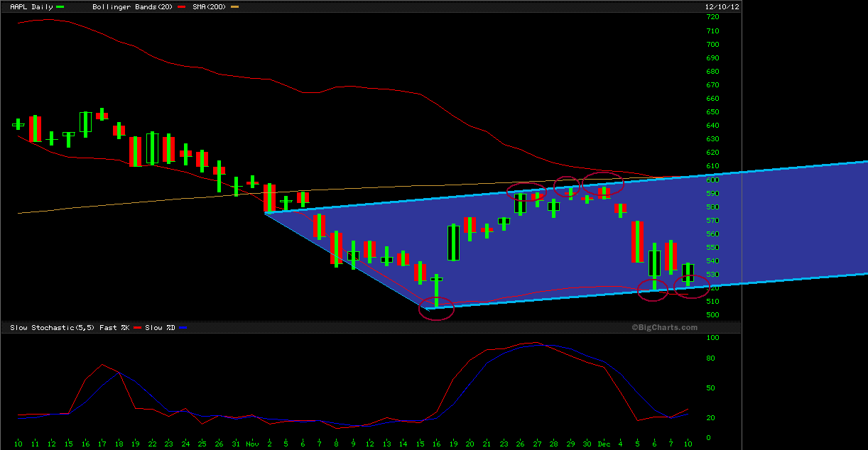
Task: Click the 14 date axis label
Action: (403, 444)
